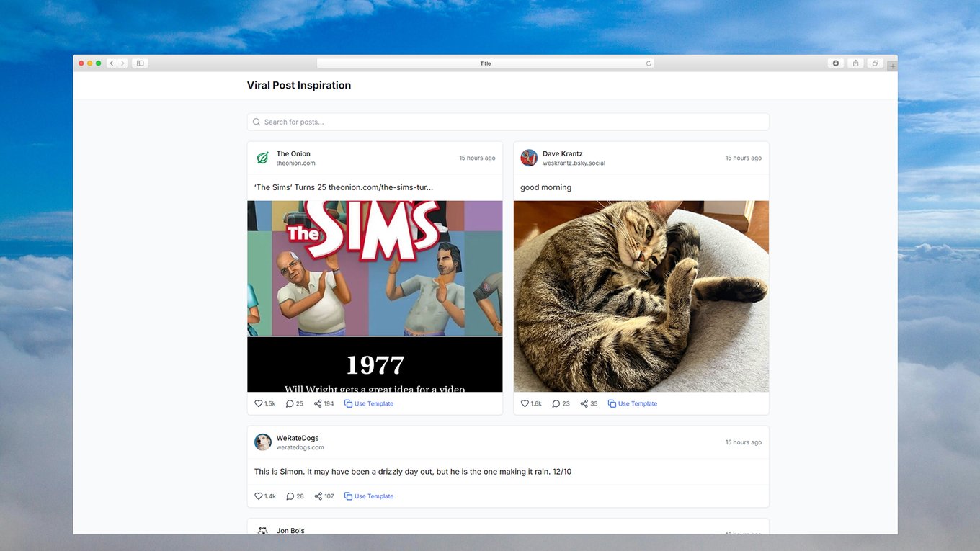Click the Safari forward arrow button

(x=122, y=63)
